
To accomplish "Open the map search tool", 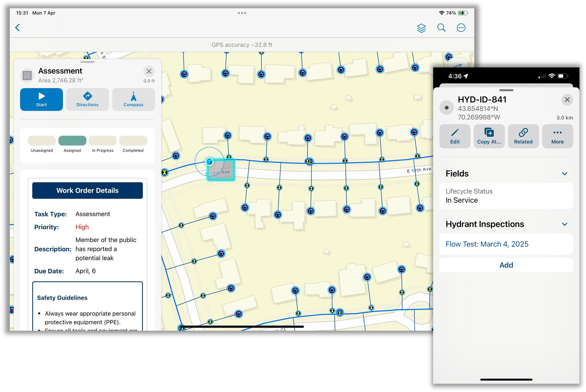I will coord(441,28).
